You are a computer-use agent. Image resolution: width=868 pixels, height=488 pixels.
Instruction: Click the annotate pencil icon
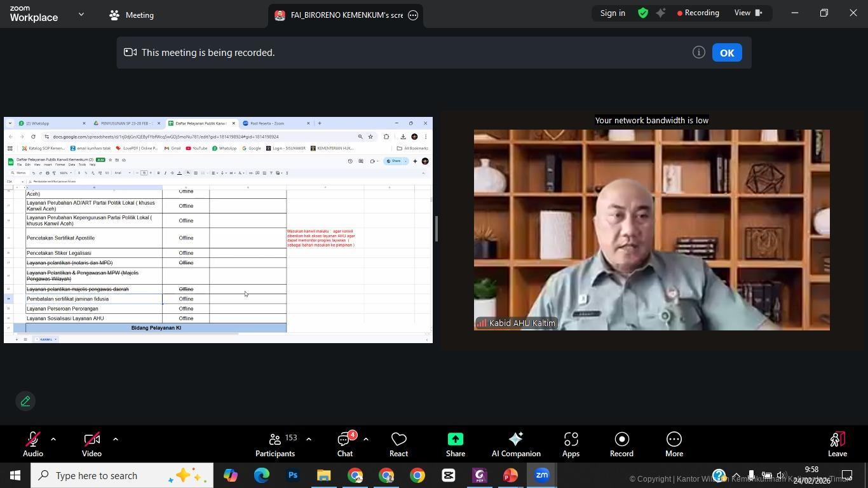click(25, 401)
